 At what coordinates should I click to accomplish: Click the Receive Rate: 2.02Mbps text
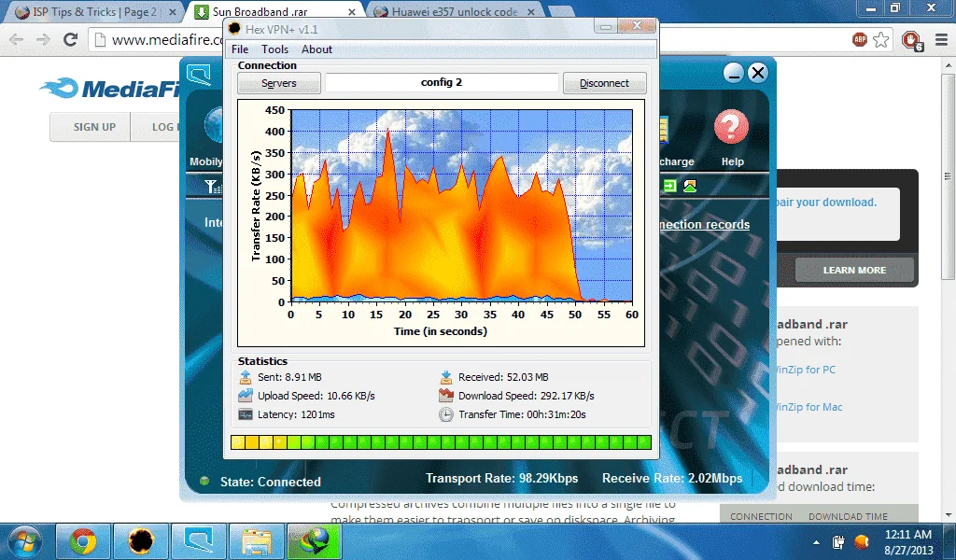coord(672,479)
